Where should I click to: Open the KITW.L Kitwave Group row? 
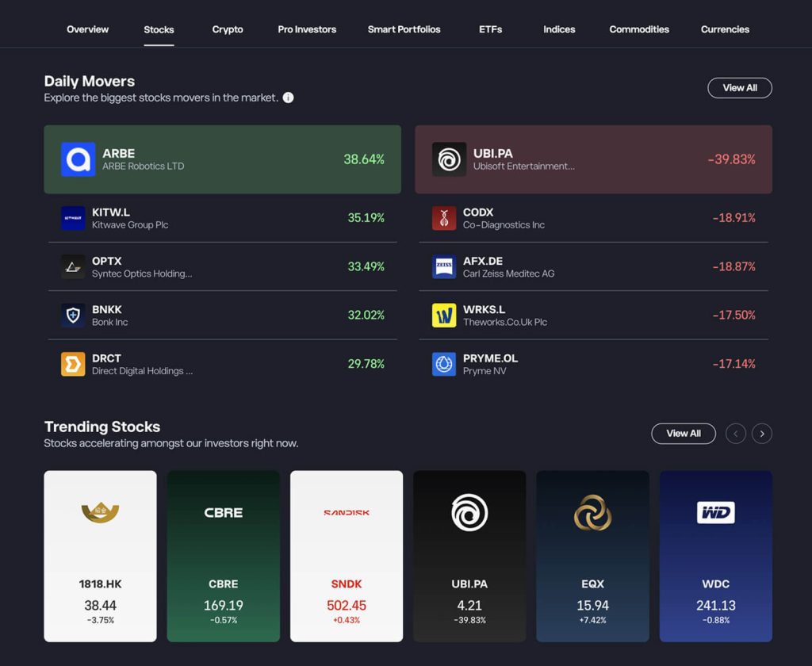pos(223,218)
